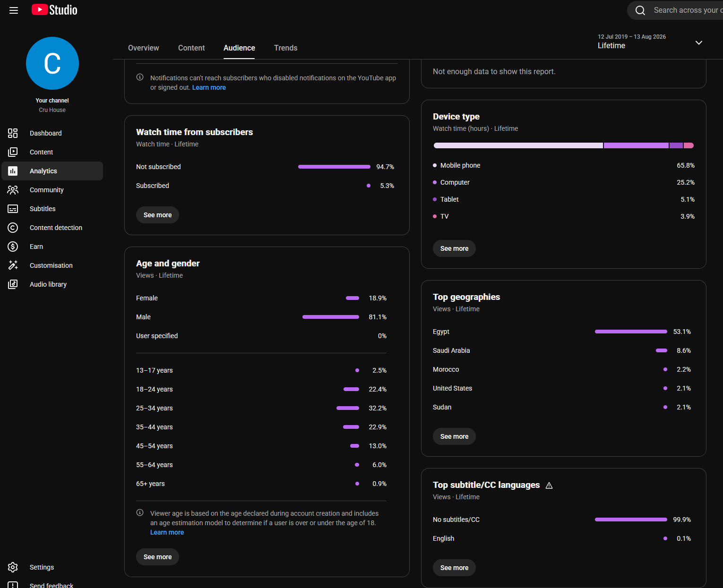Click the subtitle languages warning triangle icon
Viewport: 723px width, 588px height.
(549, 486)
